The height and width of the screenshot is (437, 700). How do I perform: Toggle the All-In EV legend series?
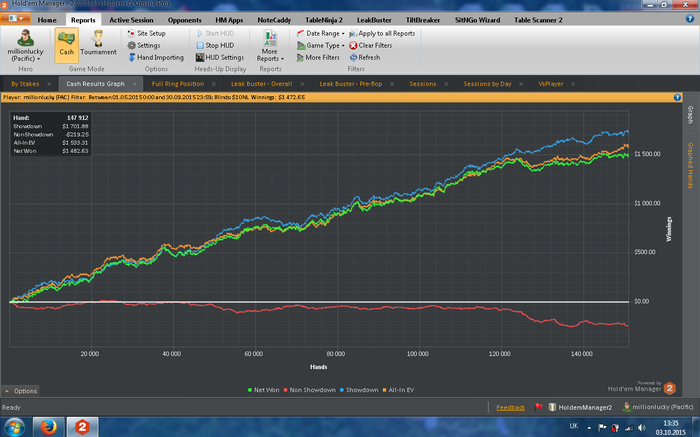(x=398, y=390)
